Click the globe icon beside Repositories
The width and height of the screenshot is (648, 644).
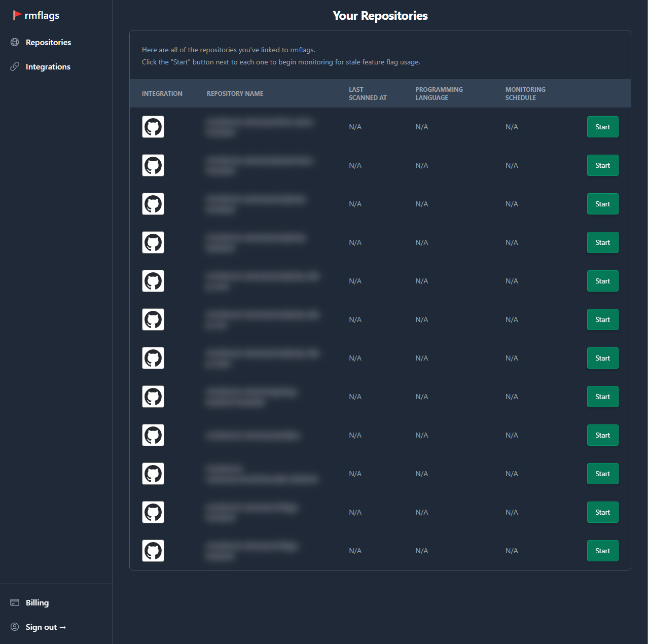pos(15,42)
